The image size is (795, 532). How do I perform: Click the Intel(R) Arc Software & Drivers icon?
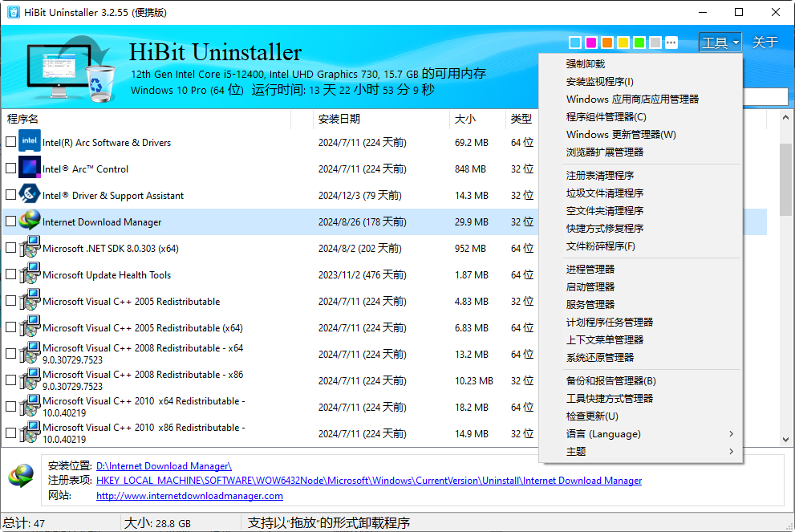(x=30, y=142)
